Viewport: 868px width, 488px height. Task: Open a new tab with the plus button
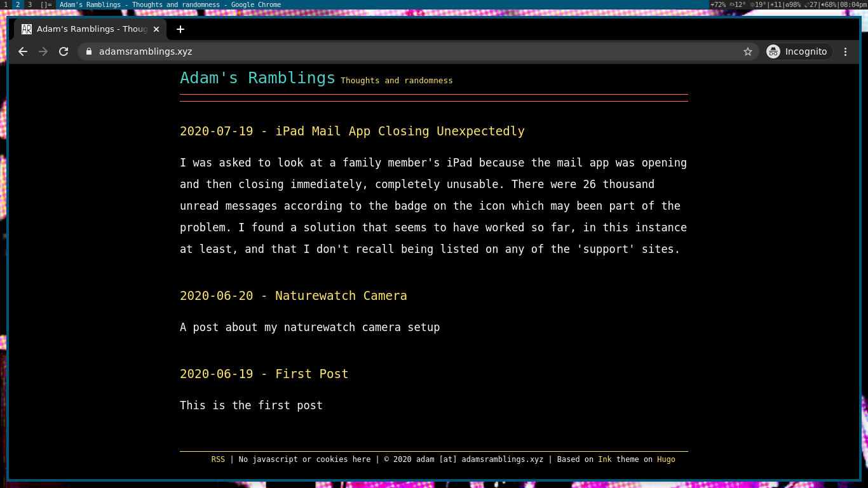pyautogui.click(x=180, y=29)
